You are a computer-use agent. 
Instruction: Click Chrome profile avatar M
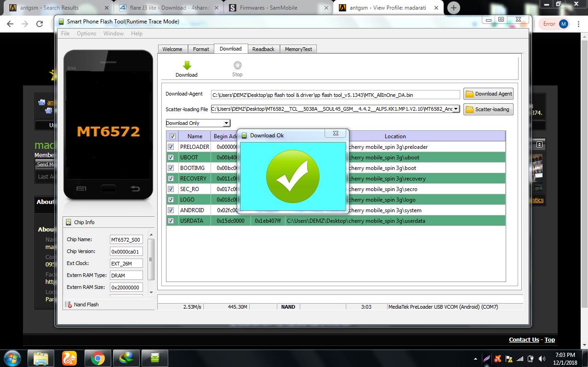point(564,24)
